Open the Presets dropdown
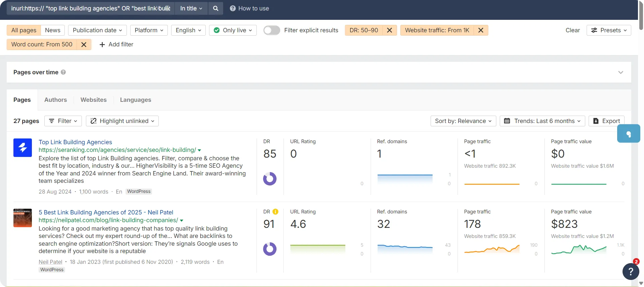Viewport: 644px width, 287px height. 609,30
